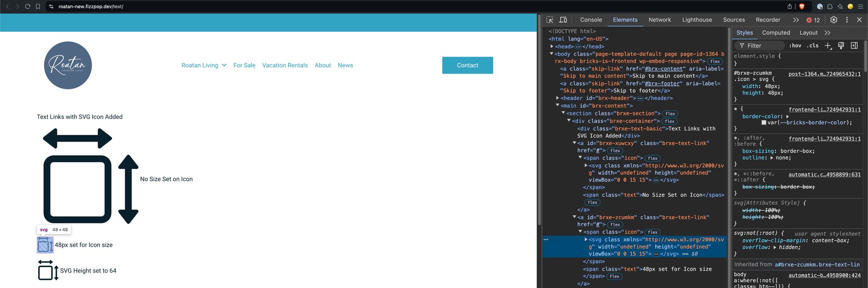Expand the border-color property triangle
This screenshot has height=288, width=868.
coord(788,117)
